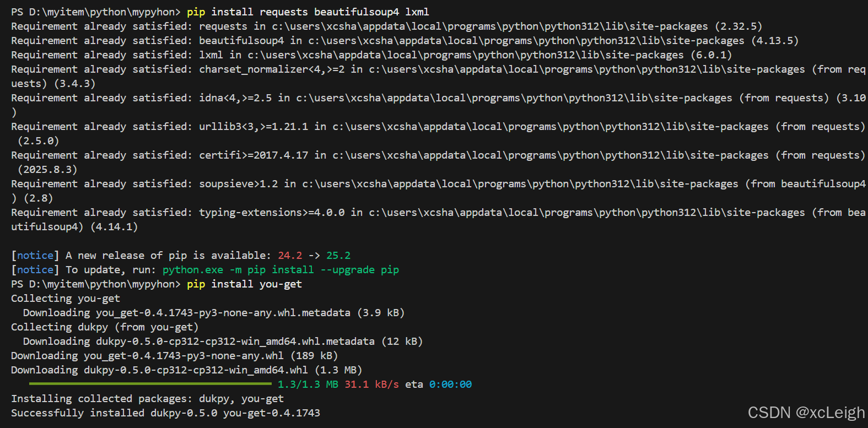This screenshot has width=868, height=428.
Task: Click the 'urllib3<3,>=1.21.1' requirement text
Action: click(x=254, y=127)
